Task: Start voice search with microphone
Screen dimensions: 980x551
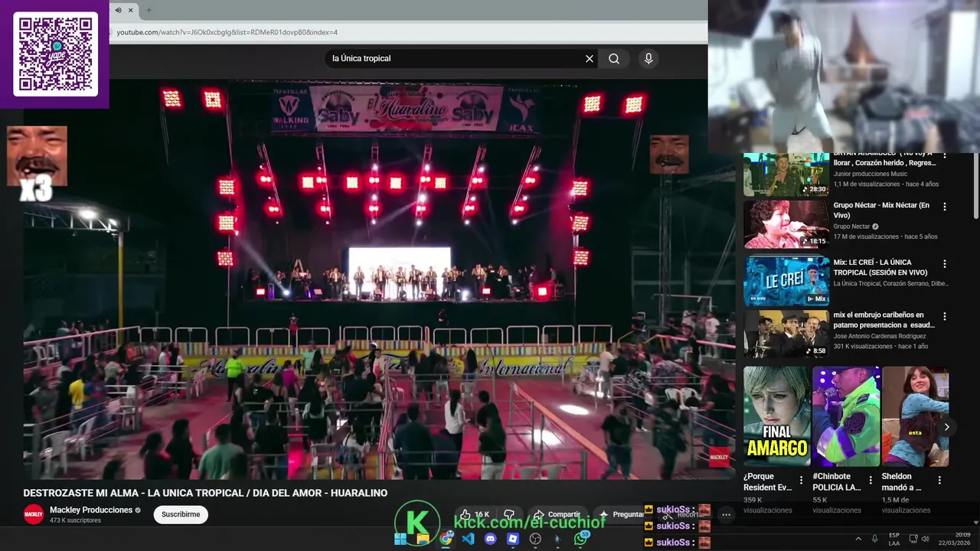Action: coord(648,59)
